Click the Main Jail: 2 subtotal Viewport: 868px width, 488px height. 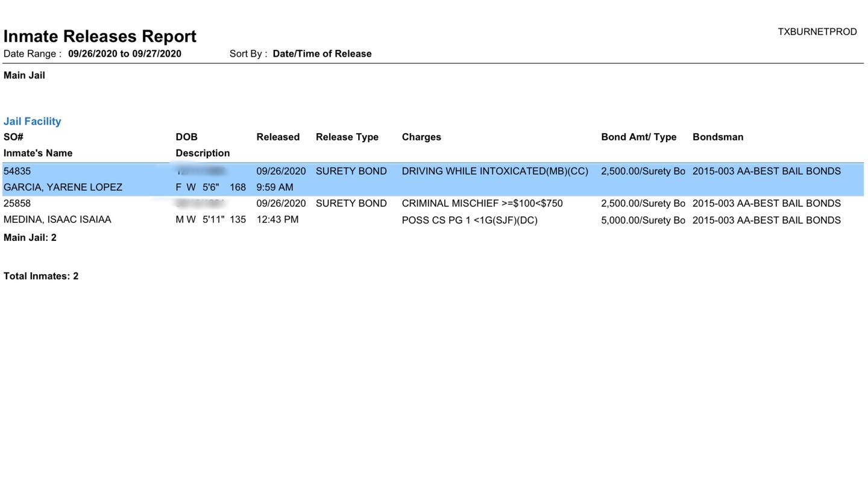pos(30,237)
